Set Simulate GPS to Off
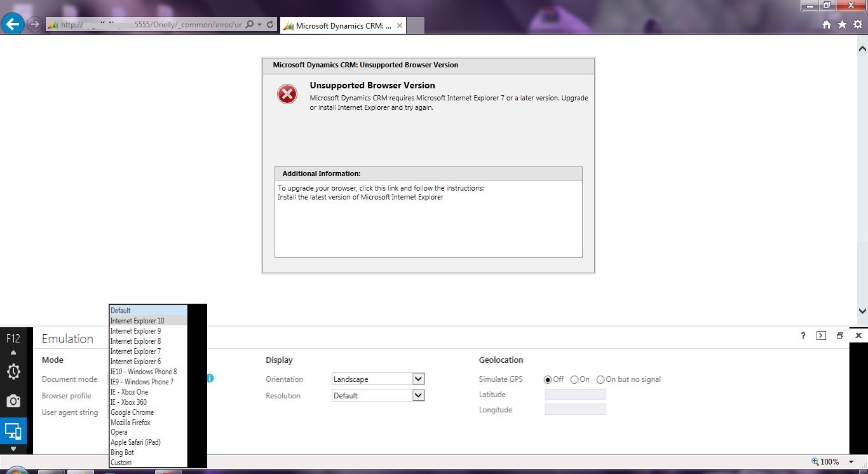This screenshot has height=474, width=868. tap(548, 379)
